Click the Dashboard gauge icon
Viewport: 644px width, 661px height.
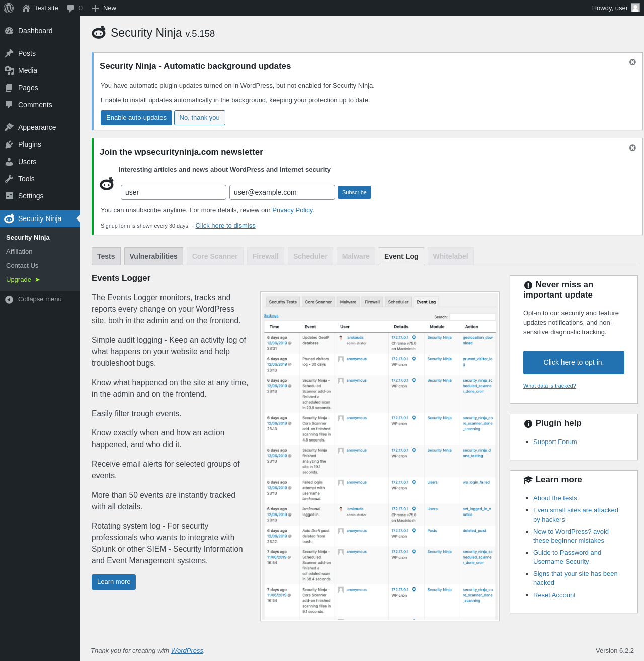click(x=9, y=31)
